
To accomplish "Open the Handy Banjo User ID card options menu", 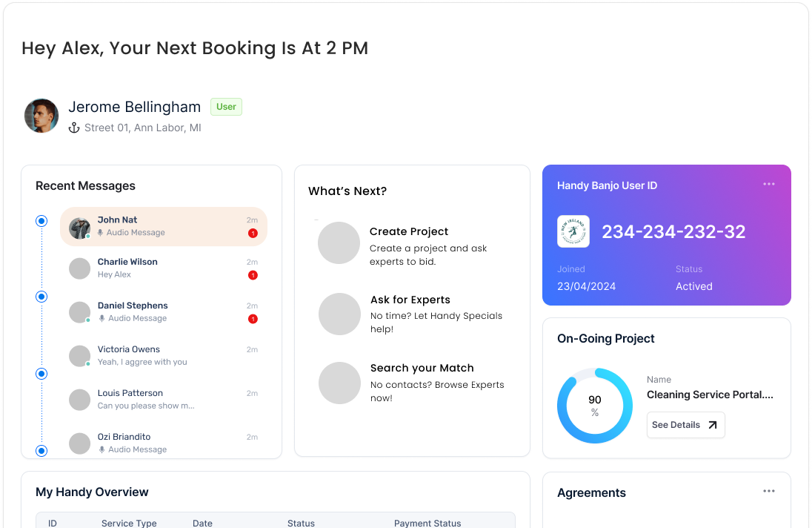I will 769,184.
